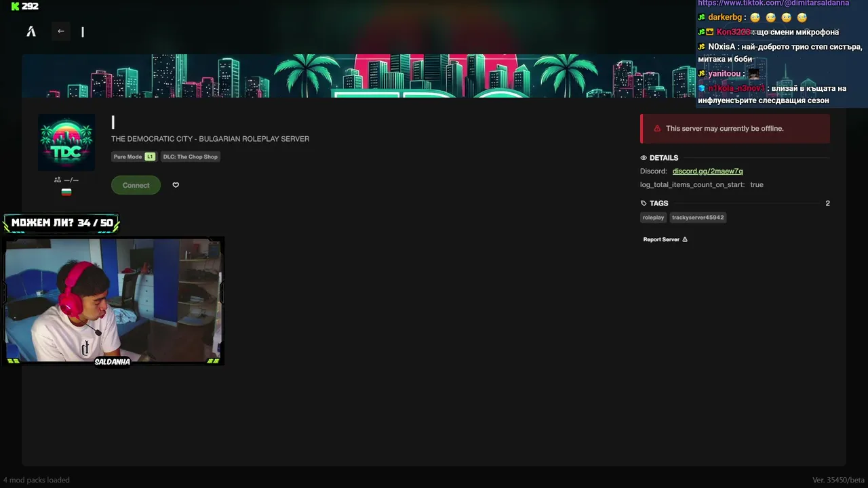Click the streamer webcam overlay
The width and height of the screenshot is (868, 488).
(114, 301)
